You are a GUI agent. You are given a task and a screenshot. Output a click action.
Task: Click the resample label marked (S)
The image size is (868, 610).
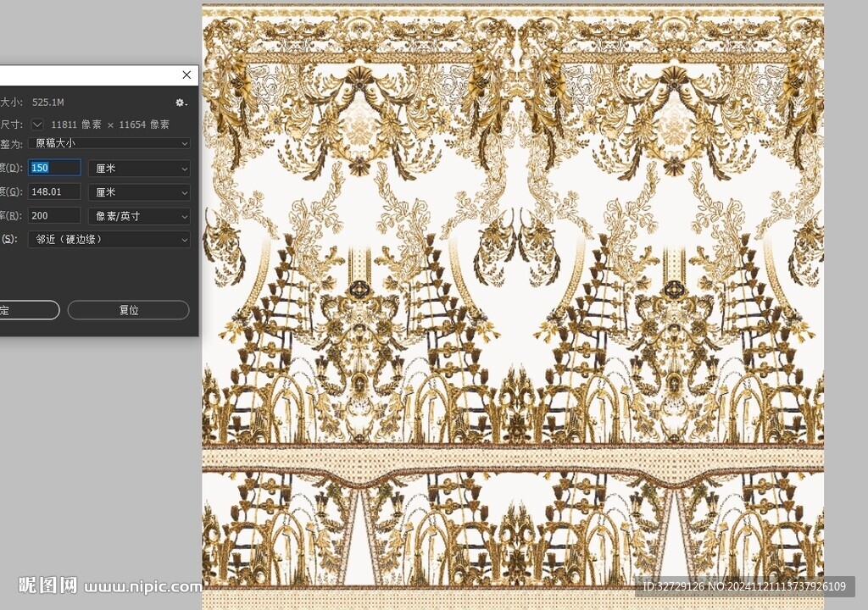pyautogui.click(x=9, y=240)
